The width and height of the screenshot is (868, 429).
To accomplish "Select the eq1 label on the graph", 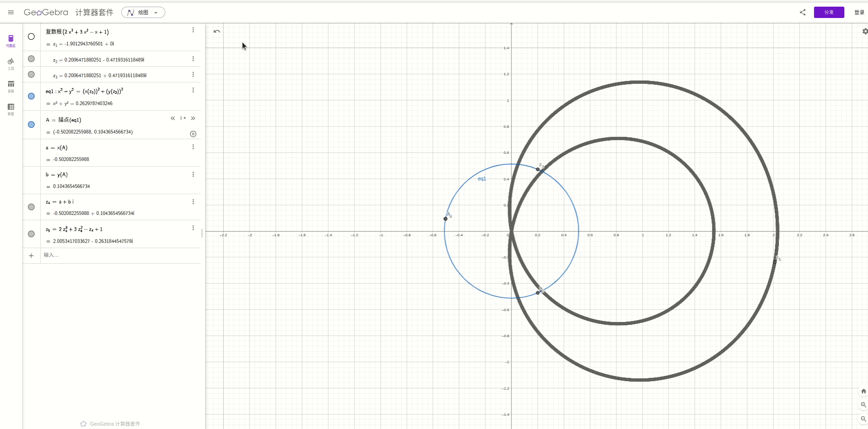I will coord(482,179).
